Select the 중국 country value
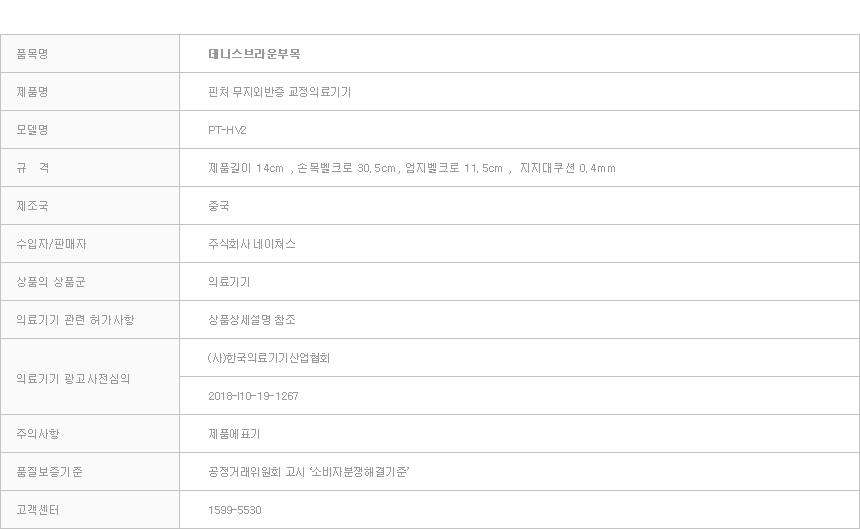Image resolution: width=860 pixels, height=529 pixels. tap(218, 206)
